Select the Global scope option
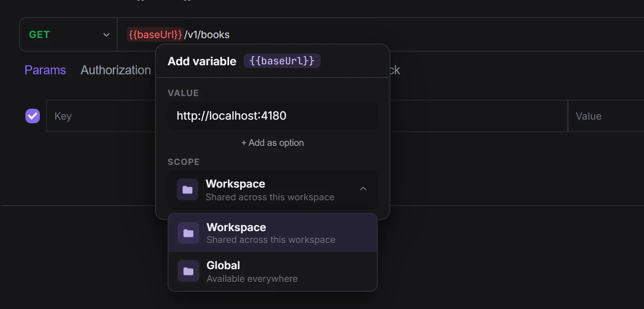The height and width of the screenshot is (309, 644). (273, 271)
